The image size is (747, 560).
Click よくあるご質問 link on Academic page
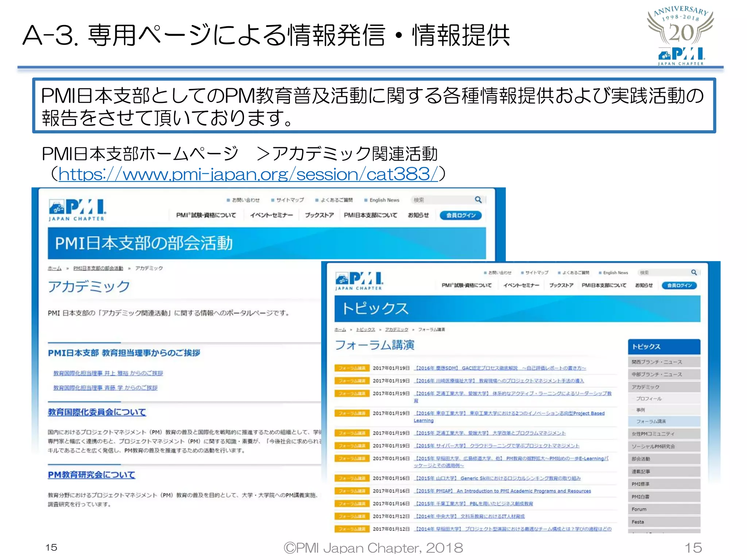point(337,200)
